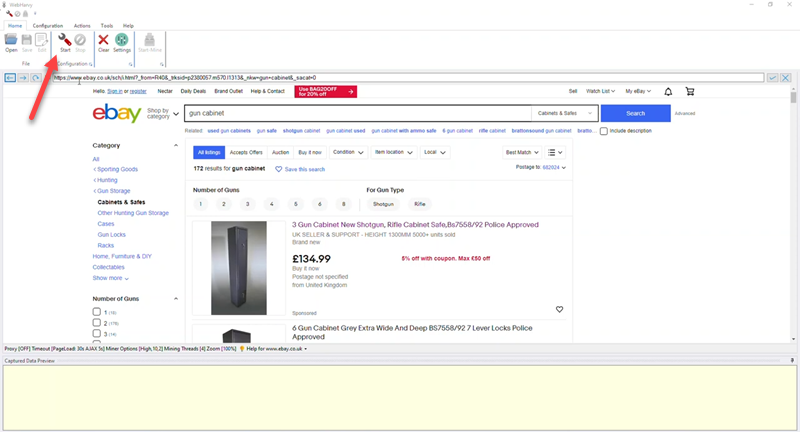The height and width of the screenshot is (432, 800).
Task: Expand the Cabinets & Safes category dropdown
Action: 564,113
